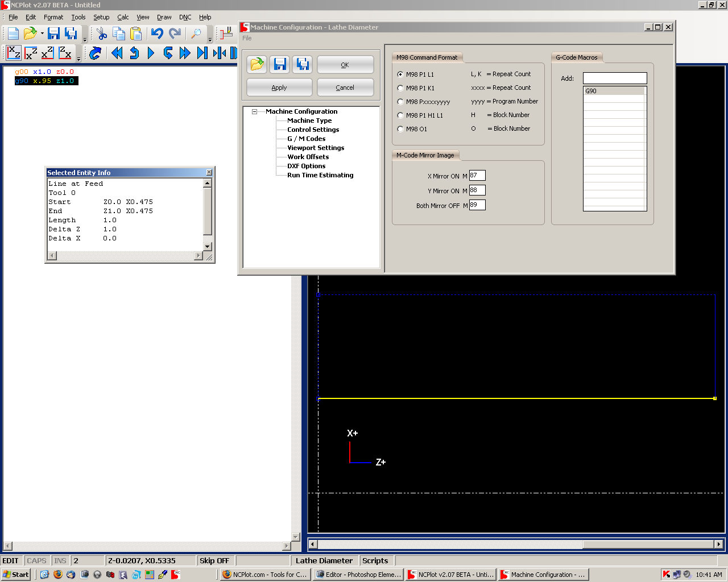Open Work Offsets in the configuration tree

(308, 157)
